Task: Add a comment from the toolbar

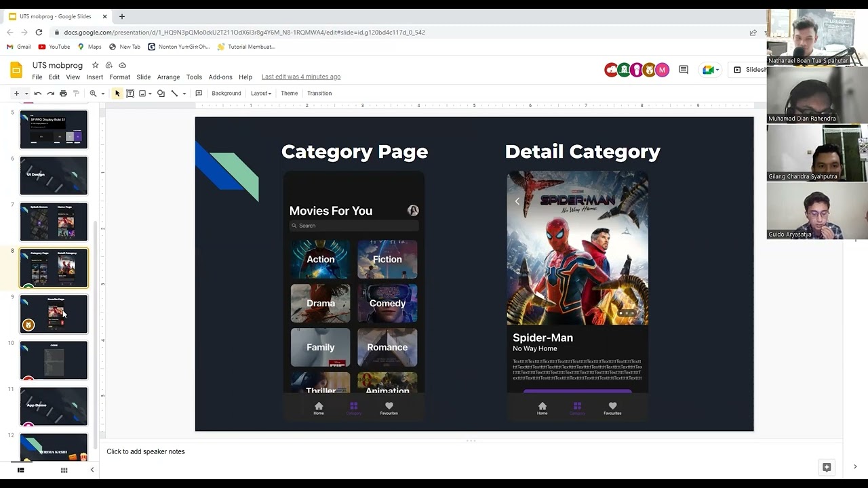Action: click(x=199, y=94)
